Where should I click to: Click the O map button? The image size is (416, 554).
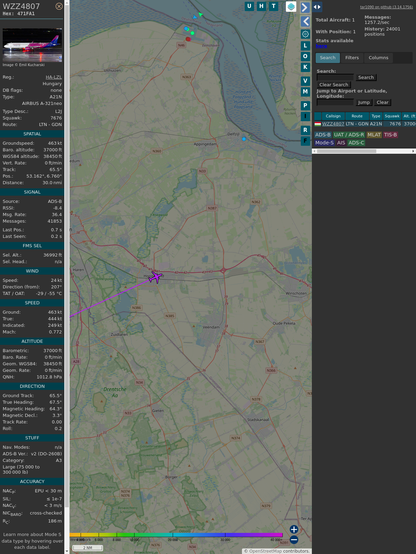(x=305, y=56)
